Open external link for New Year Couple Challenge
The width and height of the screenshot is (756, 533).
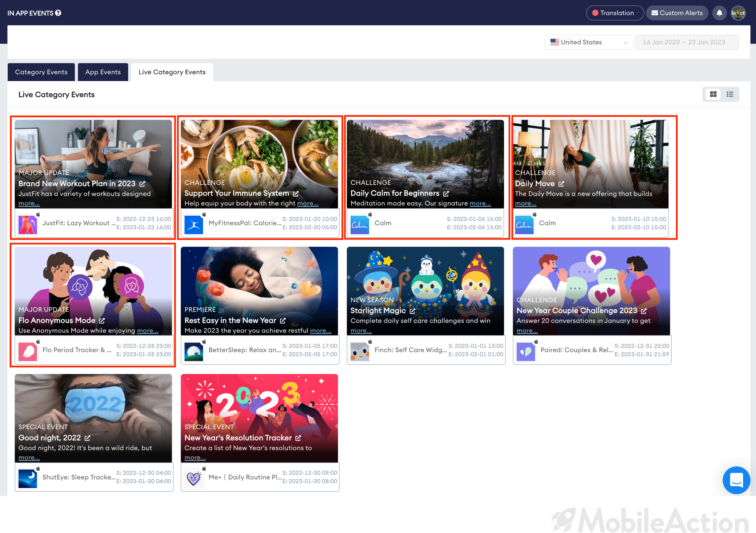click(644, 311)
